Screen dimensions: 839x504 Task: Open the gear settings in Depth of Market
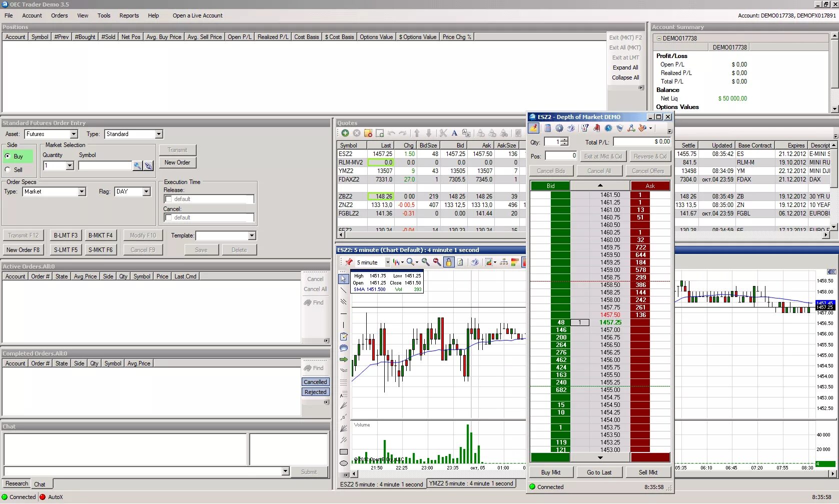pos(559,128)
